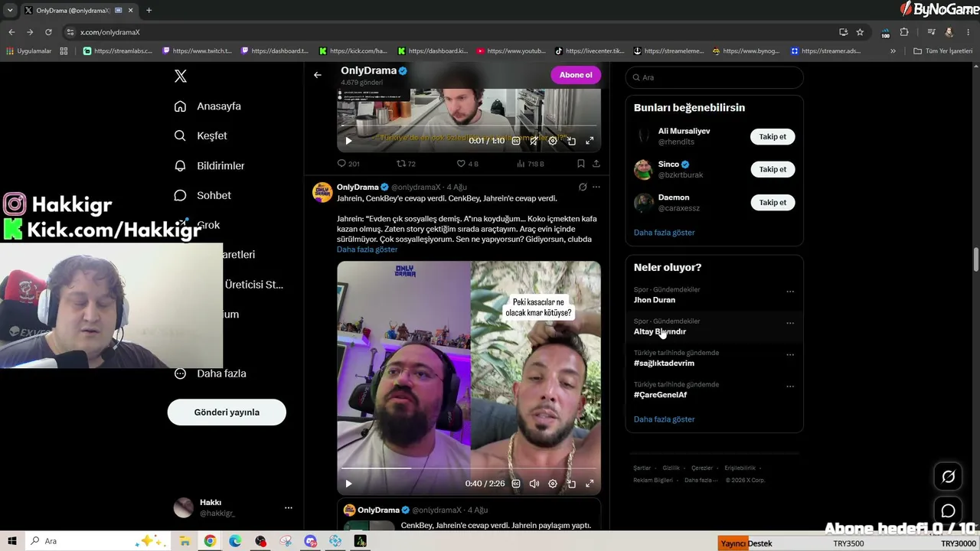Viewport: 980px width, 551px height.
Task: Open the new tab plus button
Action: (x=149, y=11)
